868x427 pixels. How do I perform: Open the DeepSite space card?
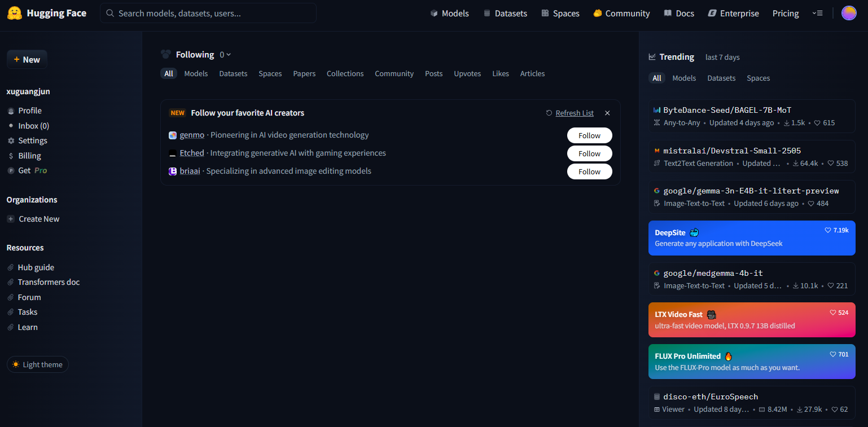[x=752, y=237]
